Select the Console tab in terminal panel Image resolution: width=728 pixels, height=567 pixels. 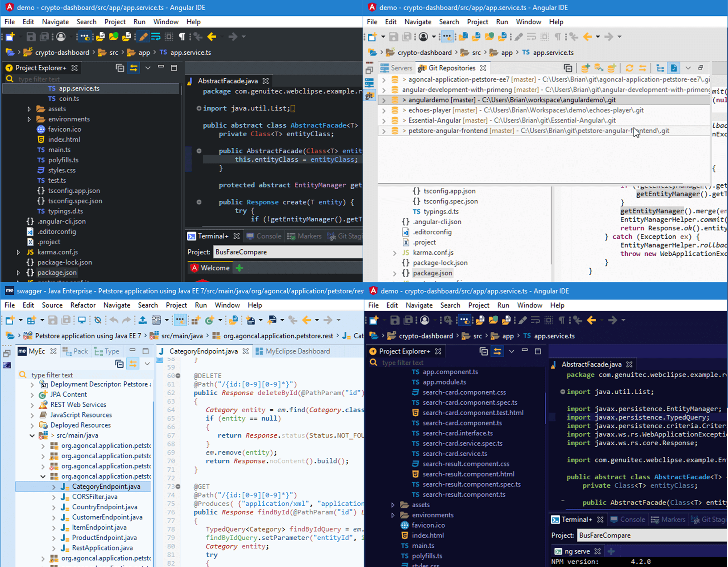[x=269, y=236]
